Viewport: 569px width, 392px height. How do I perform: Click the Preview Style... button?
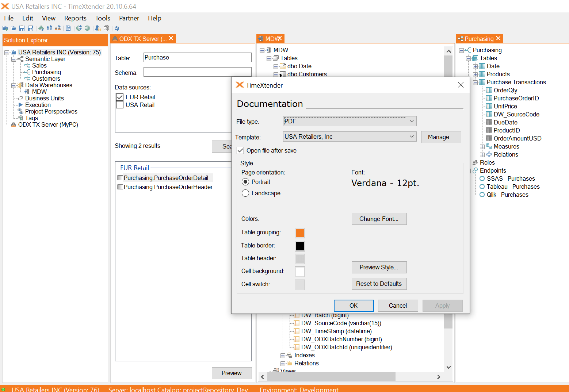(379, 267)
